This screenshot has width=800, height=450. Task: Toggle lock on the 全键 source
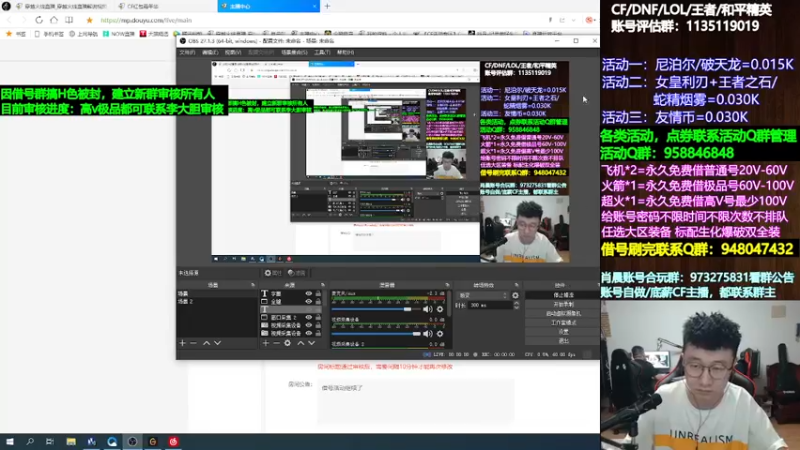(318, 302)
